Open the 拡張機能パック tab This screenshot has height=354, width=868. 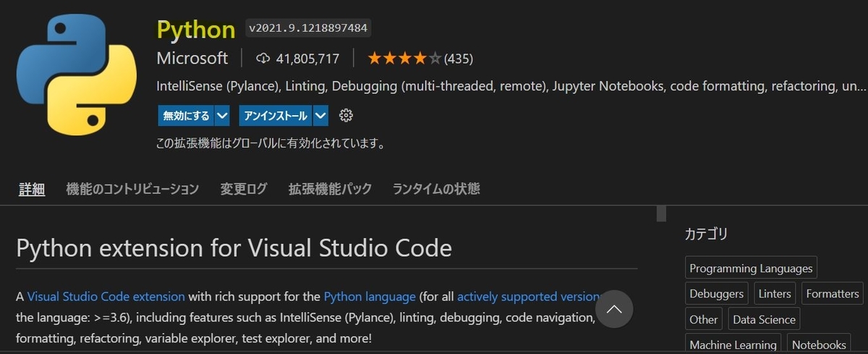click(x=330, y=189)
